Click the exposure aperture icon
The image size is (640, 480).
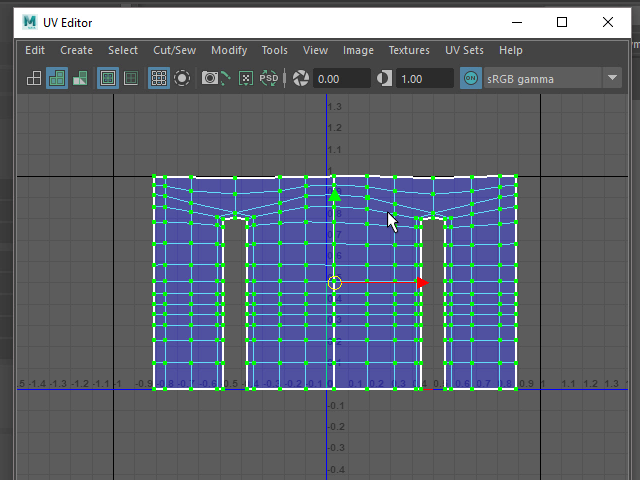coord(300,78)
